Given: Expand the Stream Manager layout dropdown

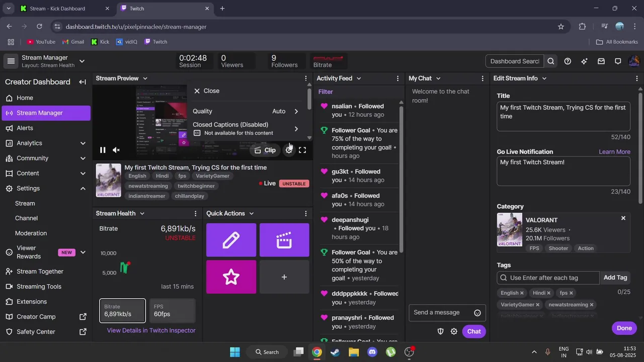Looking at the screenshot, I should 82,61.
